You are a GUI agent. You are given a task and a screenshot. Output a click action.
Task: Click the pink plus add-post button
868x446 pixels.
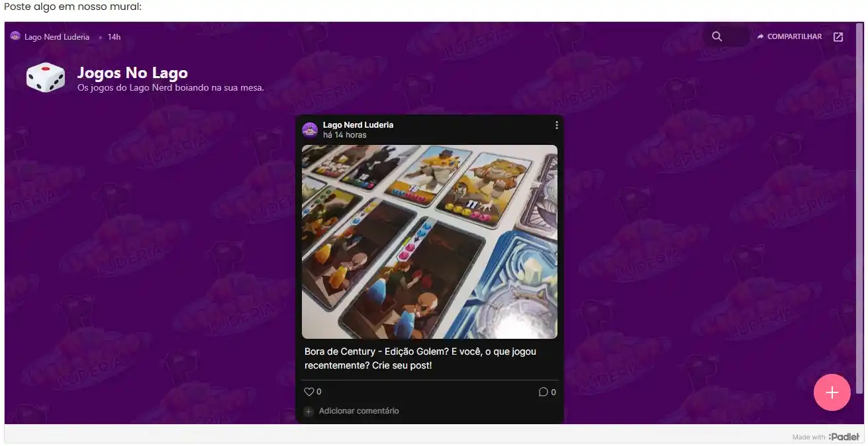[x=832, y=392]
